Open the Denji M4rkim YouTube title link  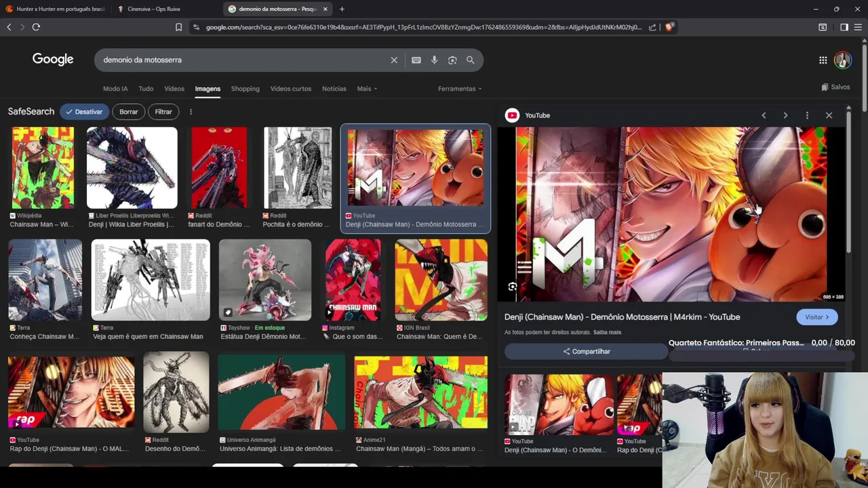[x=622, y=317]
